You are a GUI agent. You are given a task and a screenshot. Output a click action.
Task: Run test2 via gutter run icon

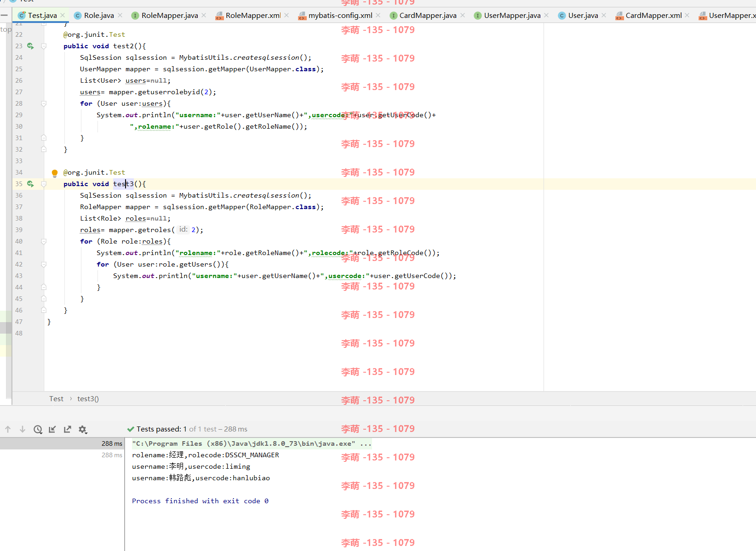(30, 46)
